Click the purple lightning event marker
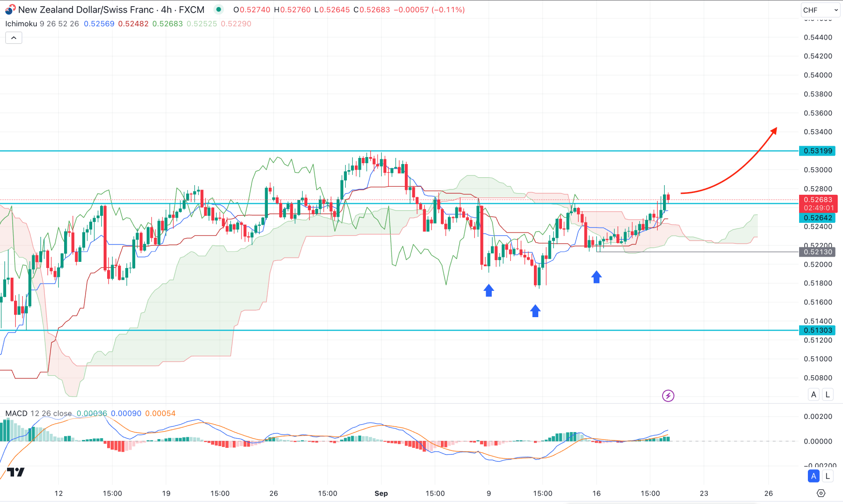This screenshot has width=843, height=504. (668, 396)
